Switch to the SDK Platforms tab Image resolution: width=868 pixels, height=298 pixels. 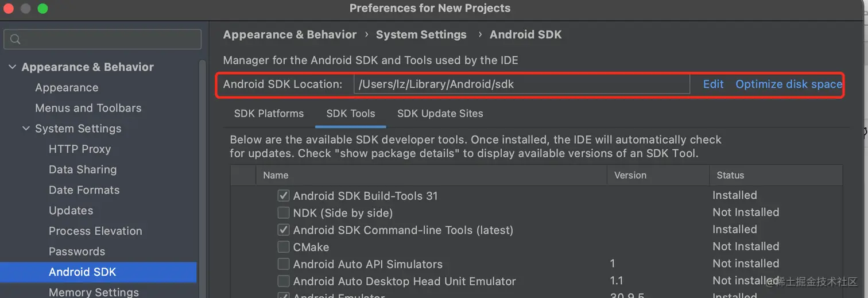point(269,114)
